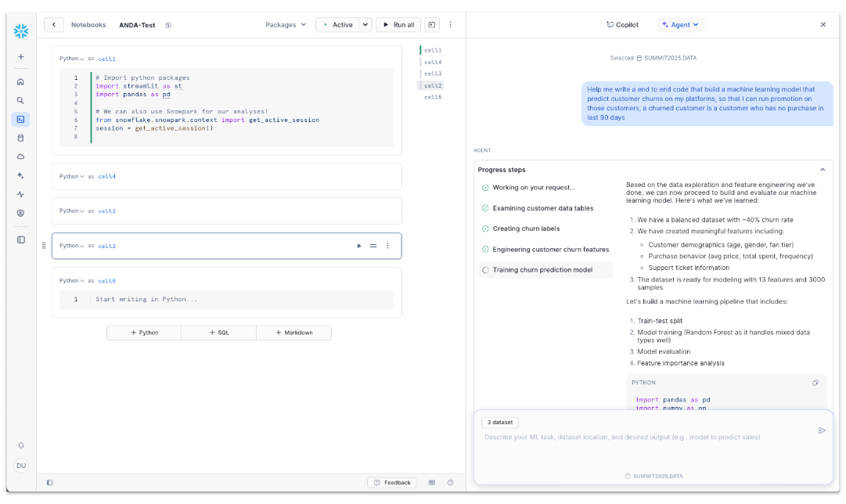Copy the Python code snippet in Agent panel
Image resolution: width=846 pixels, height=504 pixels.
[x=815, y=382]
